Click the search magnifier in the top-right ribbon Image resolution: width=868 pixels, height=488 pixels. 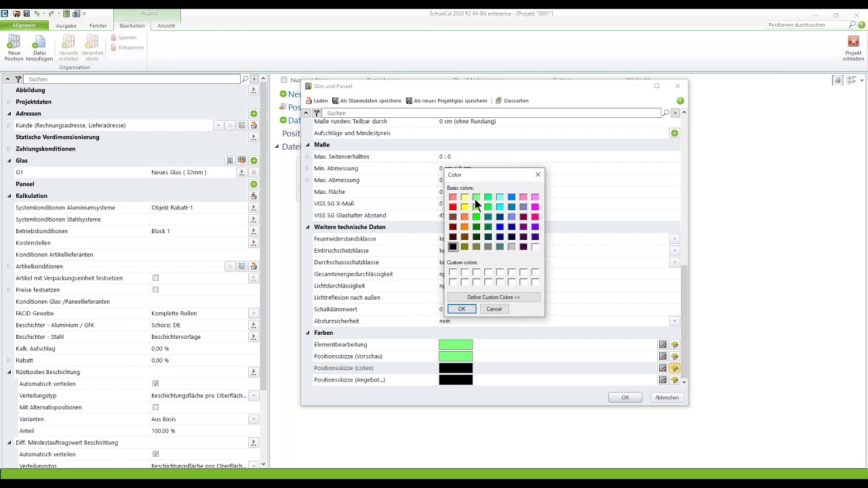pos(852,25)
